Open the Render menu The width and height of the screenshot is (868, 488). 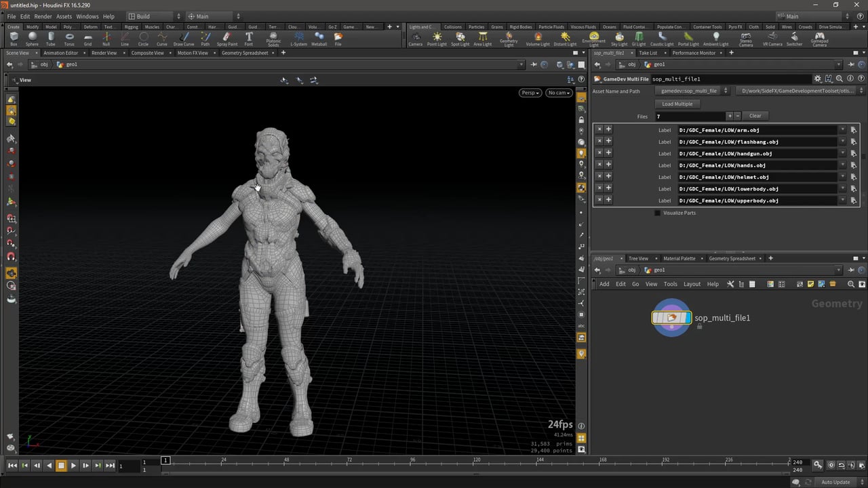tap(43, 16)
